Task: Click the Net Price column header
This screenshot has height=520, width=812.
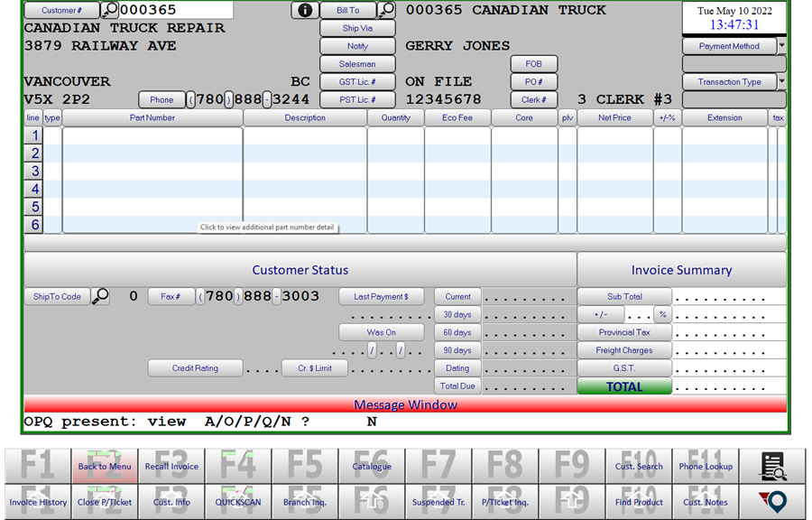Action: (x=614, y=117)
